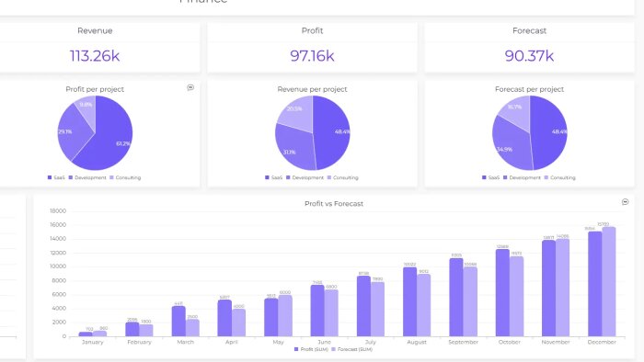
Task: Click the September Forecast bar
Action: tap(470, 301)
